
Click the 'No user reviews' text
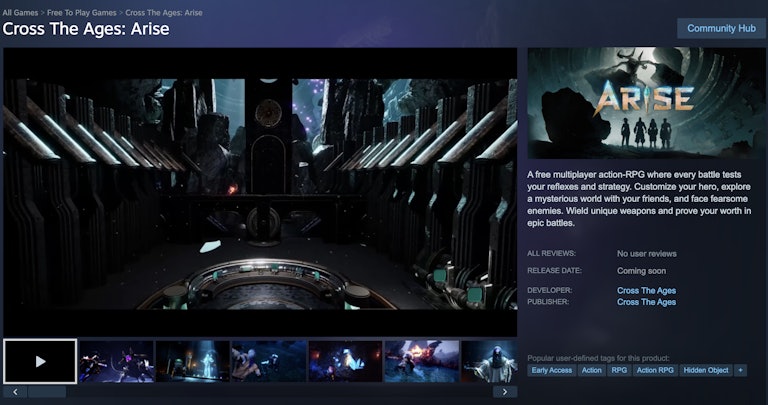(647, 254)
